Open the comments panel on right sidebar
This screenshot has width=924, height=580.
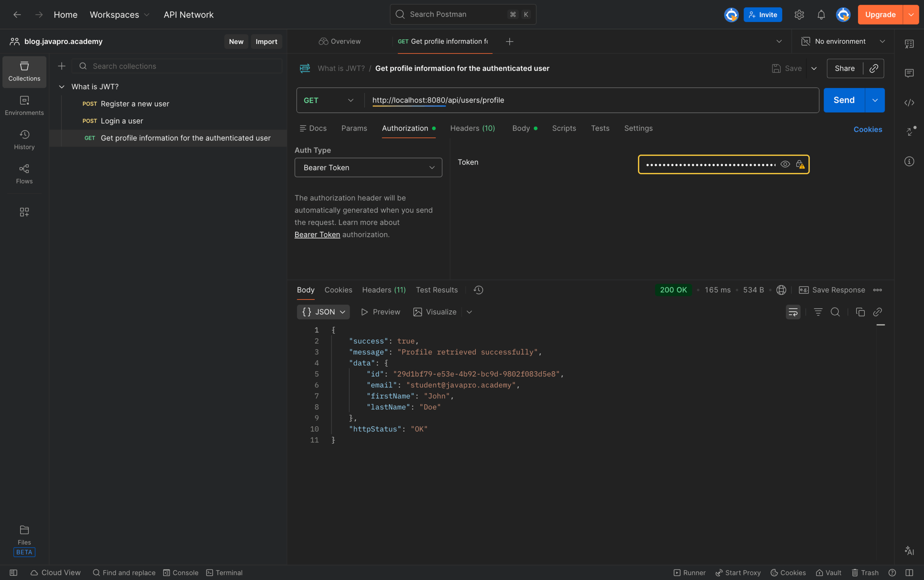tap(910, 73)
